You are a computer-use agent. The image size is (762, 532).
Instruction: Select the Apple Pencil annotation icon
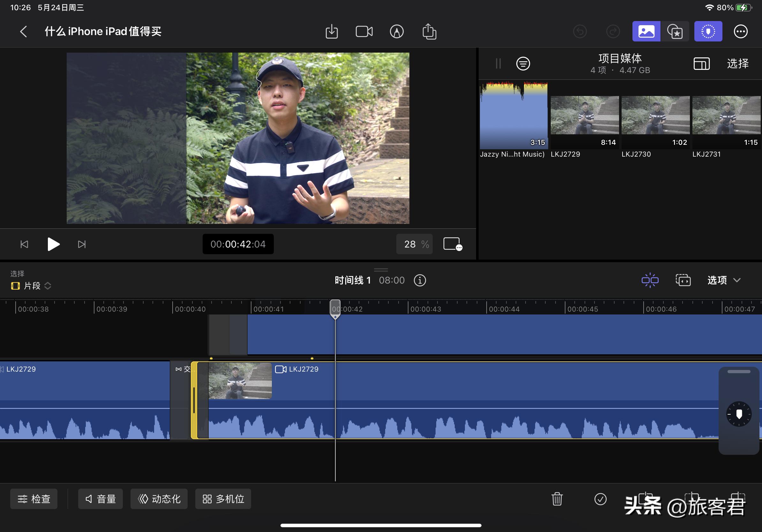[x=397, y=32]
